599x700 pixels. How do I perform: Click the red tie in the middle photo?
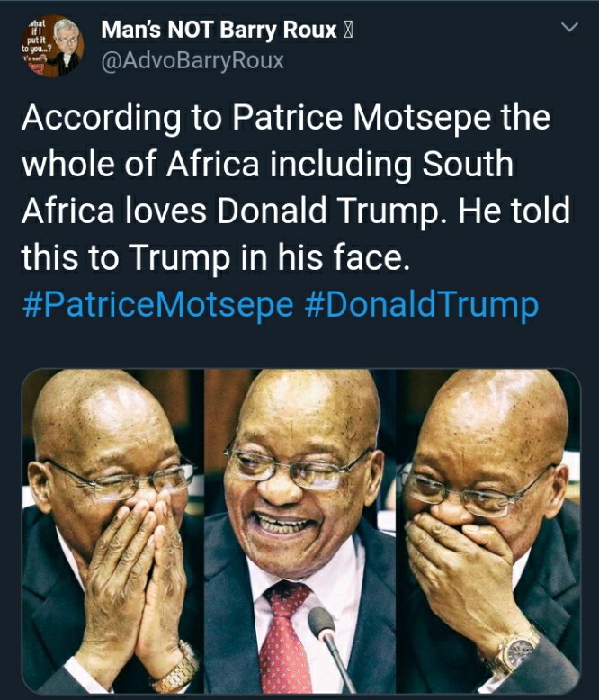pyautogui.click(x=286, y=637)
